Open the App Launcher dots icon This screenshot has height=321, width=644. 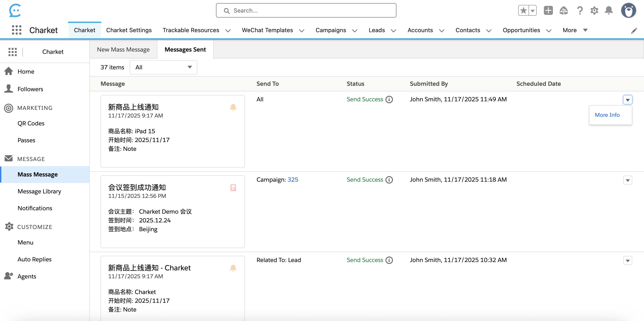pyautogui.click(x=16, y=30)
